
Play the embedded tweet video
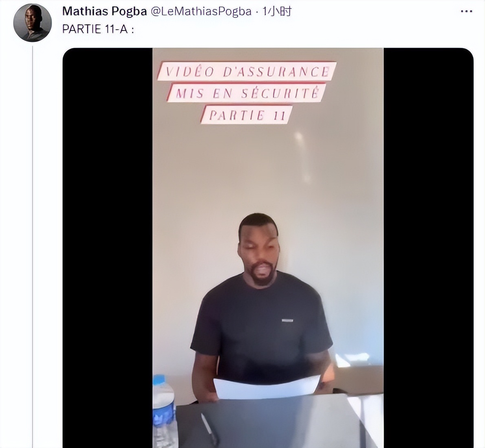(268, 248)
